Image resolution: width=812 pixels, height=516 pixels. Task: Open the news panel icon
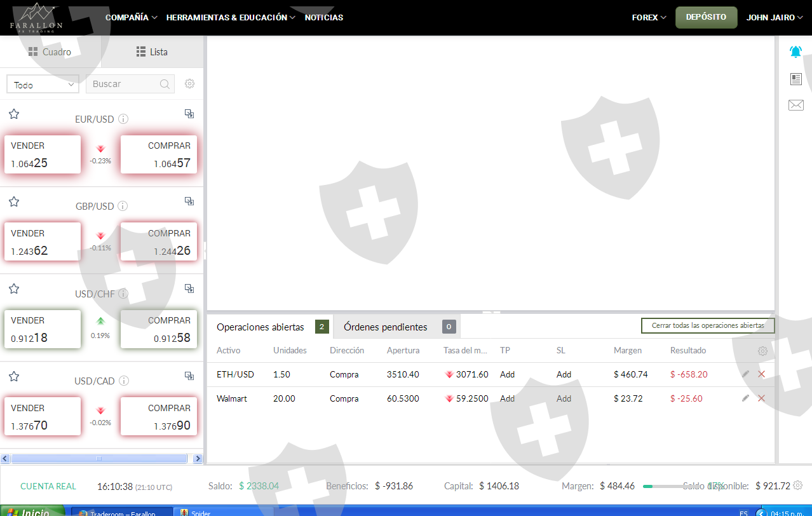(795, 79)
